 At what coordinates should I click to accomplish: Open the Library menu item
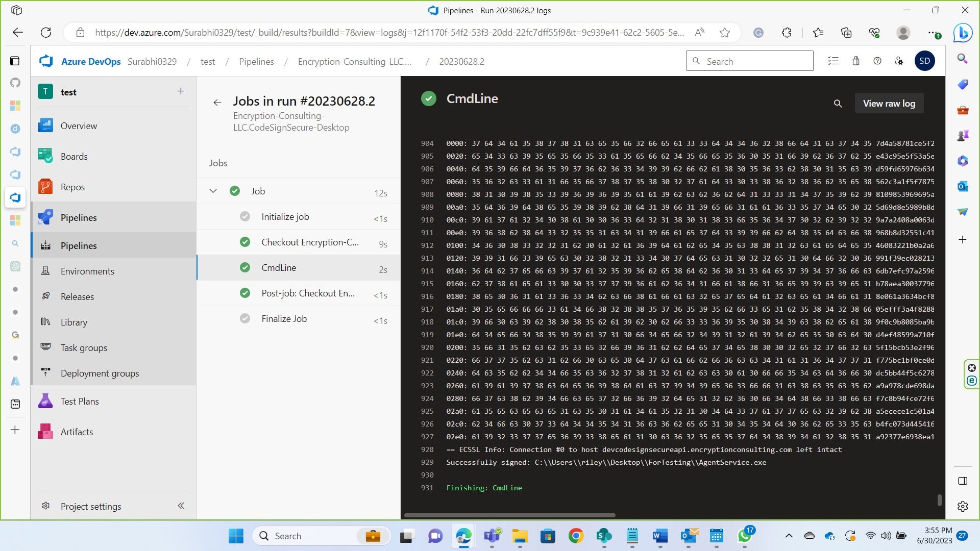tap(74, 322)
